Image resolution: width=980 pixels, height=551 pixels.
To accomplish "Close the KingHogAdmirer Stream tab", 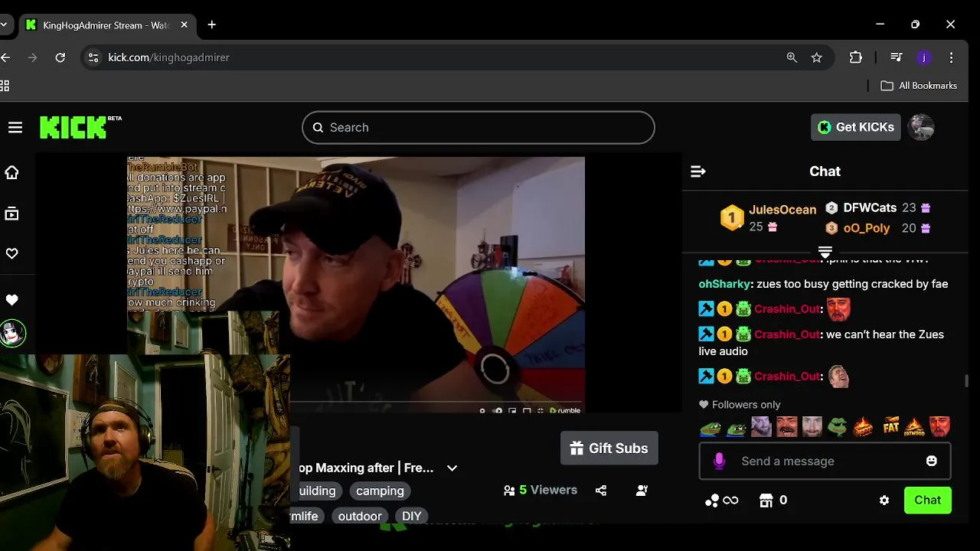I will 185,24.
